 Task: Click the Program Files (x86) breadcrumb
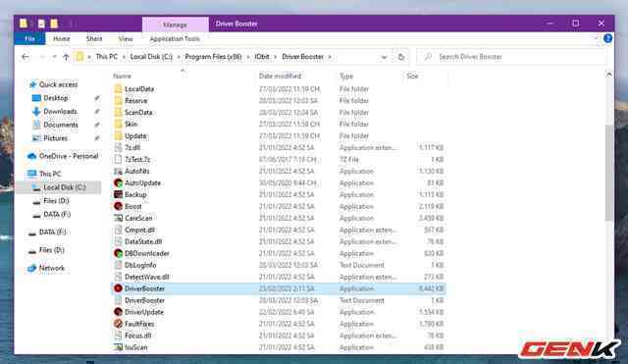214,57
